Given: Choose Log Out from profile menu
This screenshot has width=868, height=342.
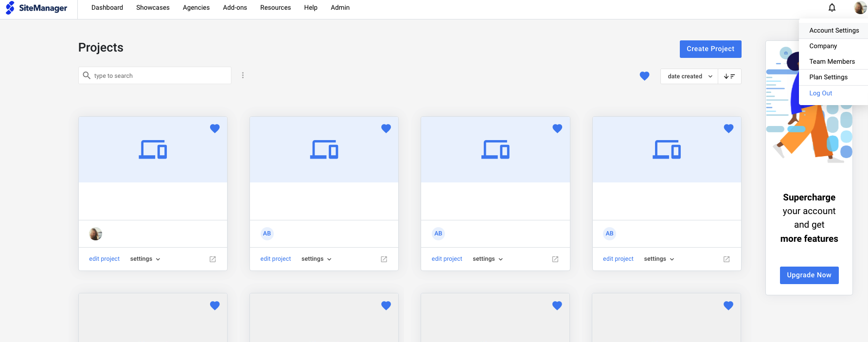Looking at the screenshot, I should (x=833, y=93).
